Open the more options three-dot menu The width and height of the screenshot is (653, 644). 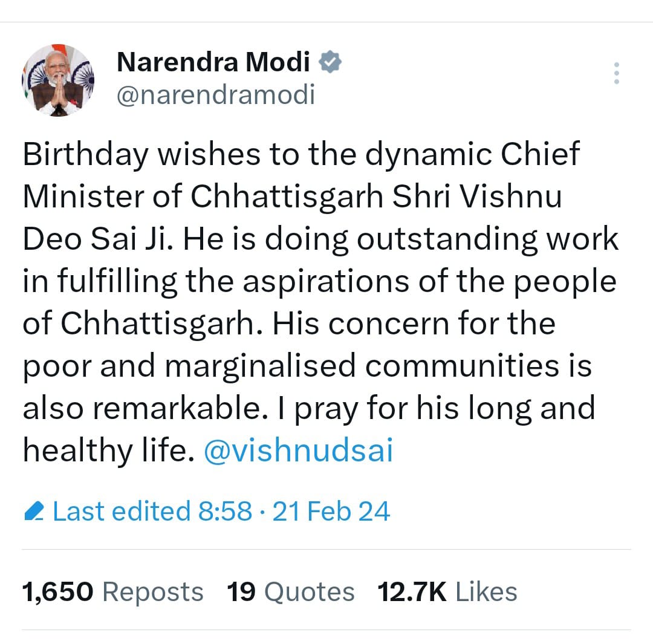617,74
